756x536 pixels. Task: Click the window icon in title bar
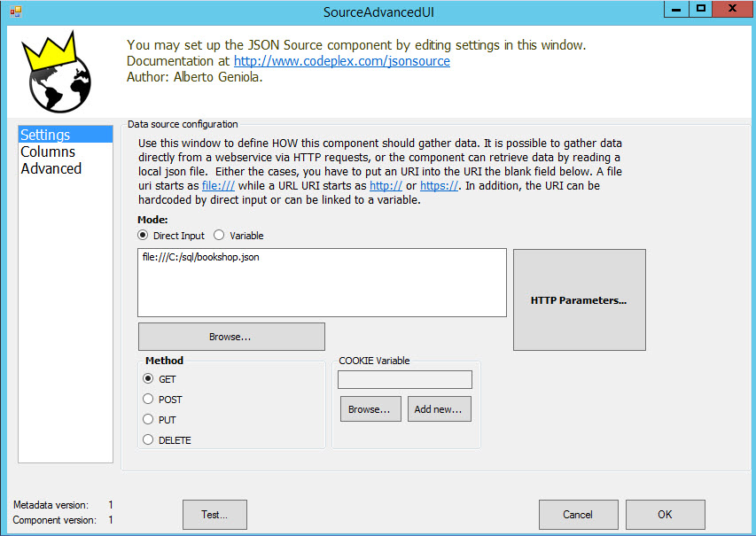[x=16, y=12]
